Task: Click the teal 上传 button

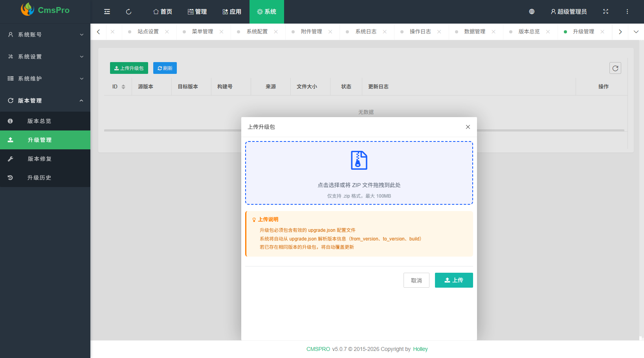Action: [454, 280]
